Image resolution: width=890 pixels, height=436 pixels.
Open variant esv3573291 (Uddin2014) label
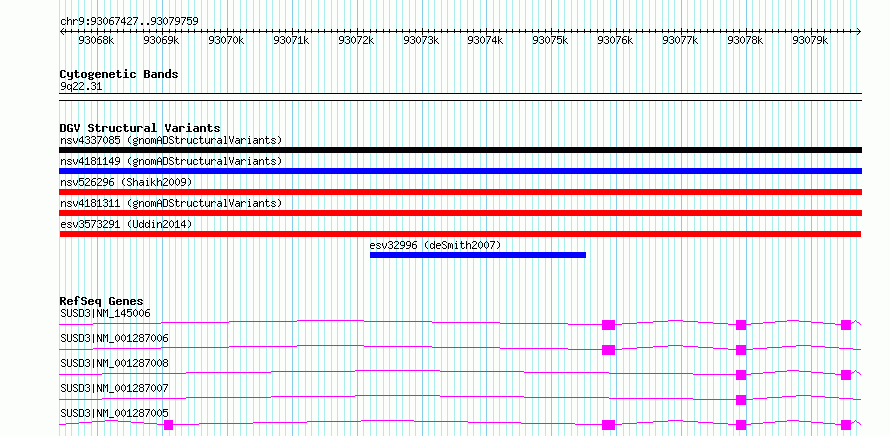click(126, 224)
